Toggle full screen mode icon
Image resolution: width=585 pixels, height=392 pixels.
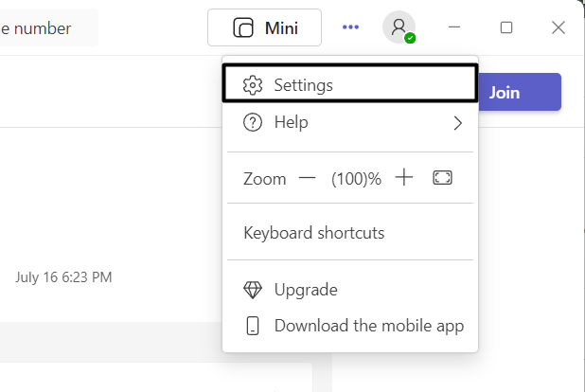[x=442, y=178]
